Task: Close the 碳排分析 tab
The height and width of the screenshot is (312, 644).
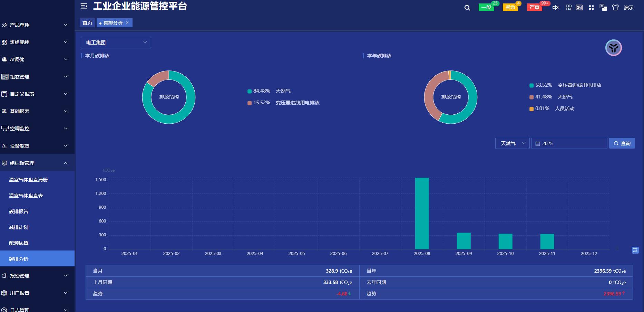Action: point(127,22)
